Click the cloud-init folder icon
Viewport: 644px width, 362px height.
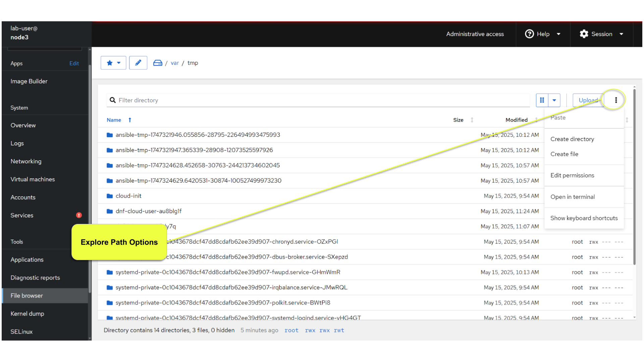(x=109, y=196)
